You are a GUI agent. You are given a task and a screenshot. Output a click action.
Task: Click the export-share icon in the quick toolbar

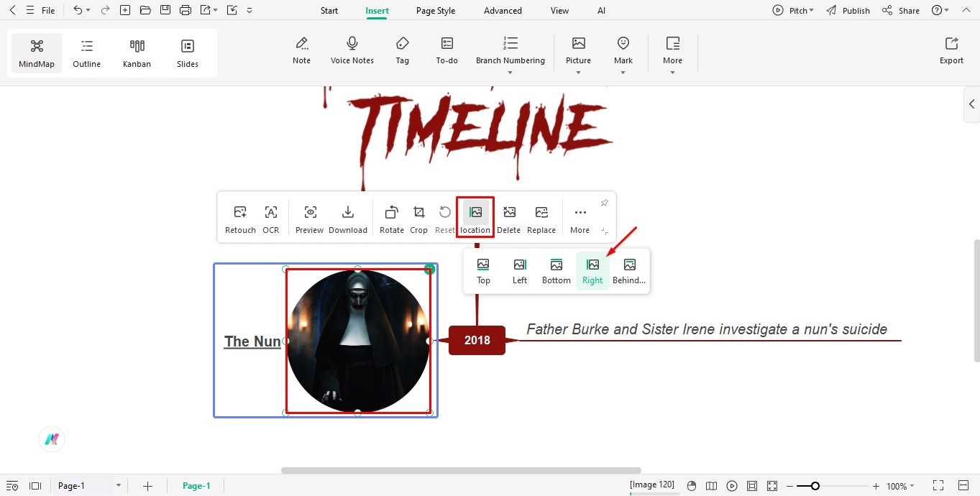(206, 10)
